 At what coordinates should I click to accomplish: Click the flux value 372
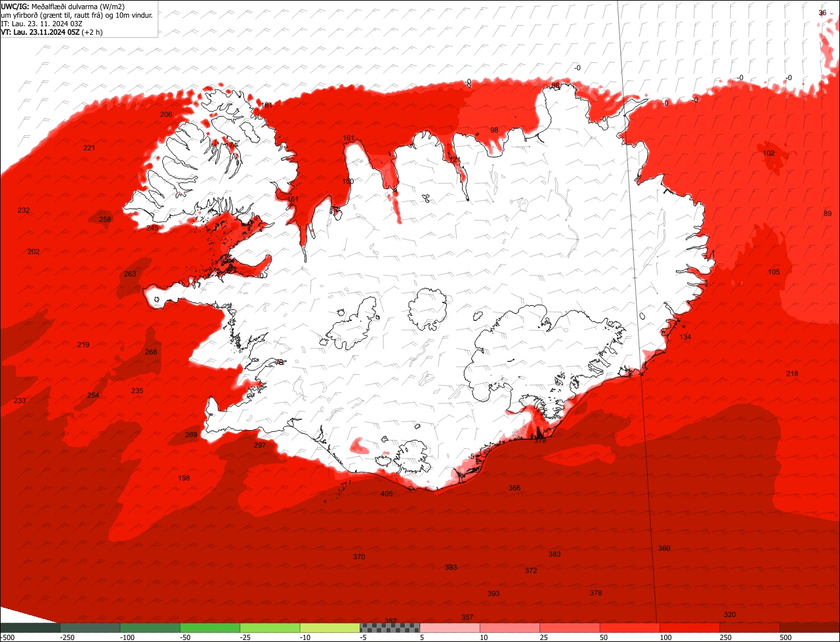tap(531, 570)
